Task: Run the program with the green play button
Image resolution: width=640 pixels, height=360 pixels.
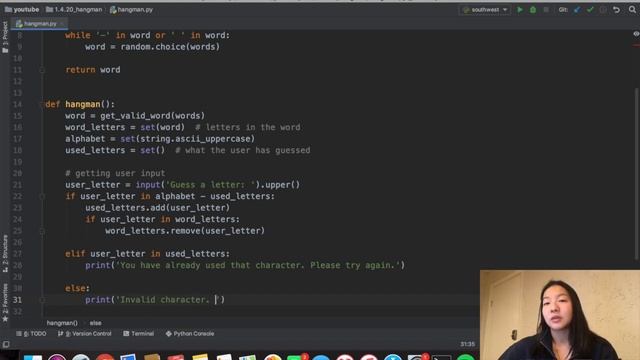Action: click(x=520, y=9)
